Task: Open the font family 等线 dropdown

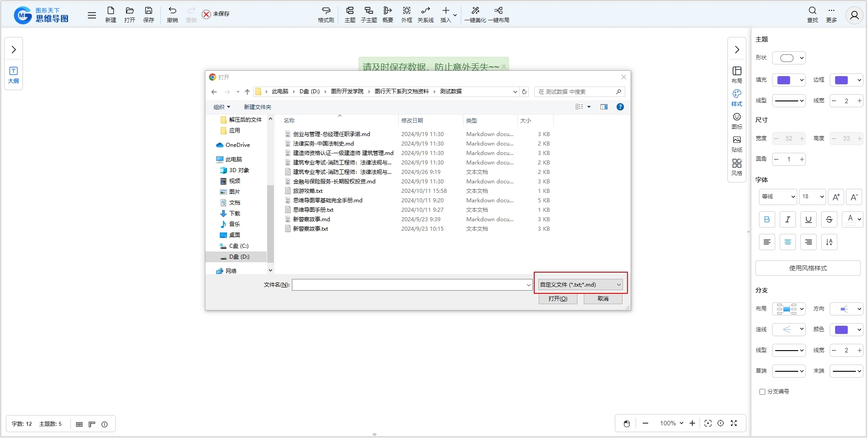Action: click(x=778, y=196)
